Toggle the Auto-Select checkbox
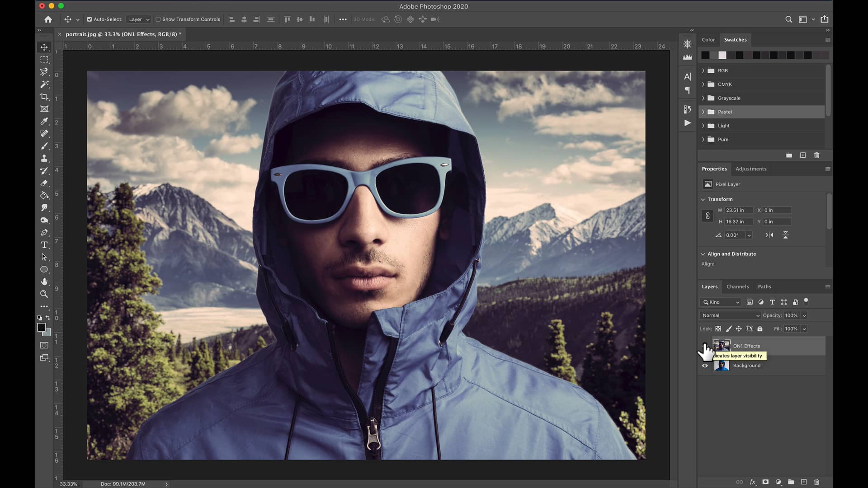The height and width of the screenshot is (488, 868). (89, 19)
